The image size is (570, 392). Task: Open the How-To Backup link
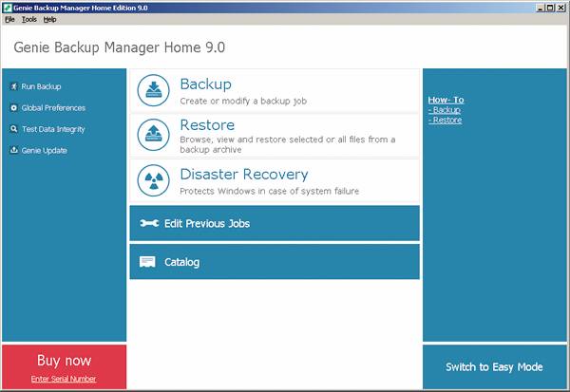click(445, 110)
